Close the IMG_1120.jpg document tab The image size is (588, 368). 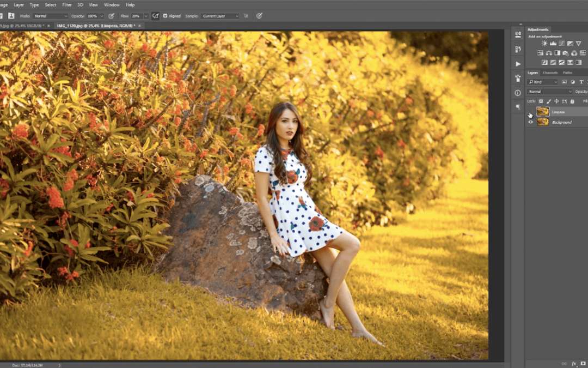[139, 26]
